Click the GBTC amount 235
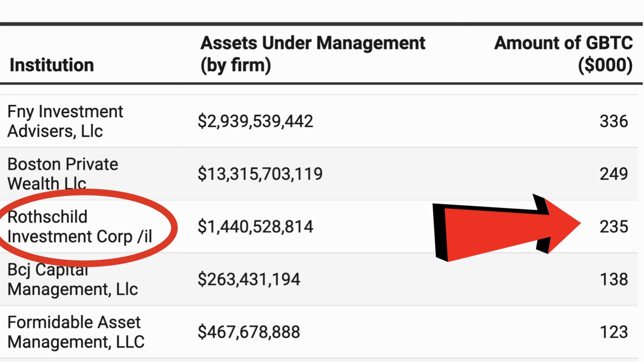The image size is (644, 362). [x=614, y=227]
